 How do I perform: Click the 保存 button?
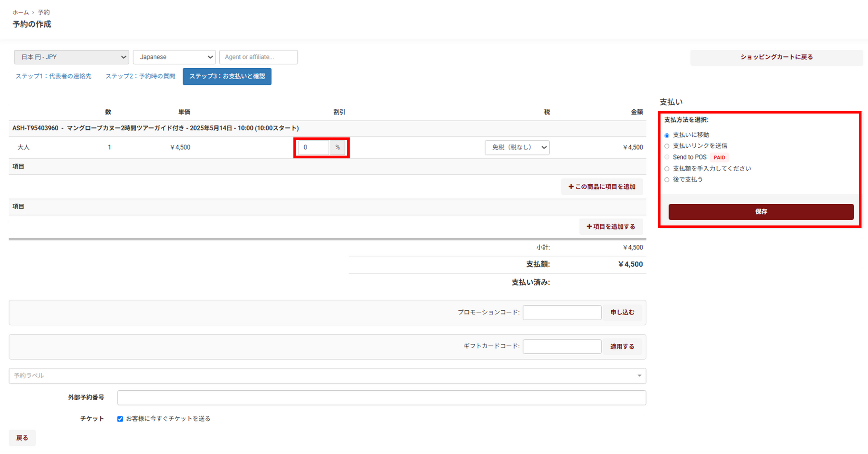pos(761,211)
